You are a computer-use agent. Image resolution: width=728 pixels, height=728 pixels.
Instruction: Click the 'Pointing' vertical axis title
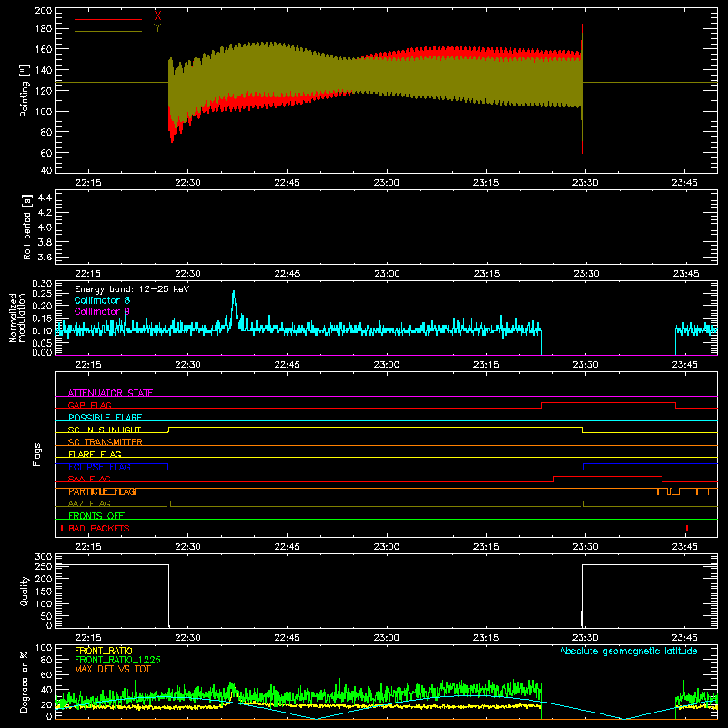25,90
